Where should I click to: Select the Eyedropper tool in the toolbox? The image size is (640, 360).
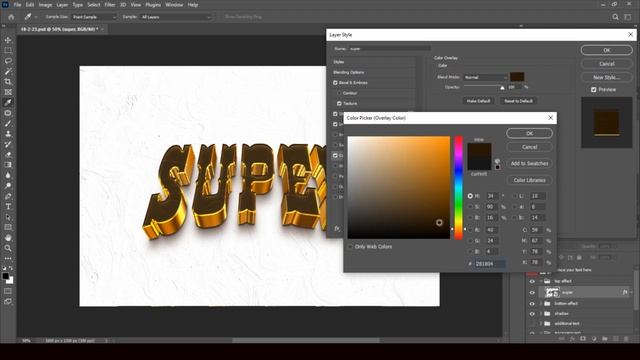[x=8, y=102]
